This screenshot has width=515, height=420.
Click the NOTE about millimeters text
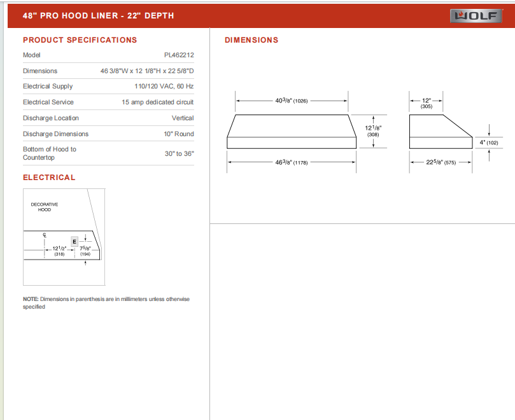(x=106, y=303)
